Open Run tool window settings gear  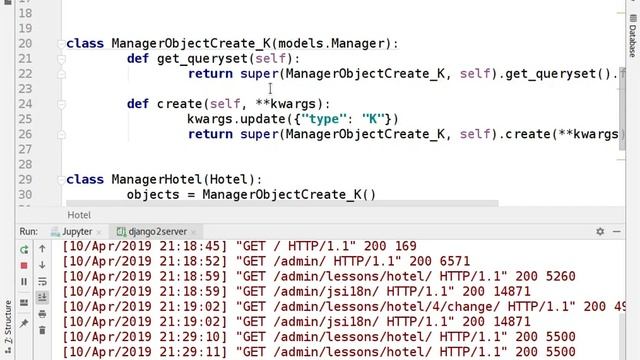[x=600, y=231]
